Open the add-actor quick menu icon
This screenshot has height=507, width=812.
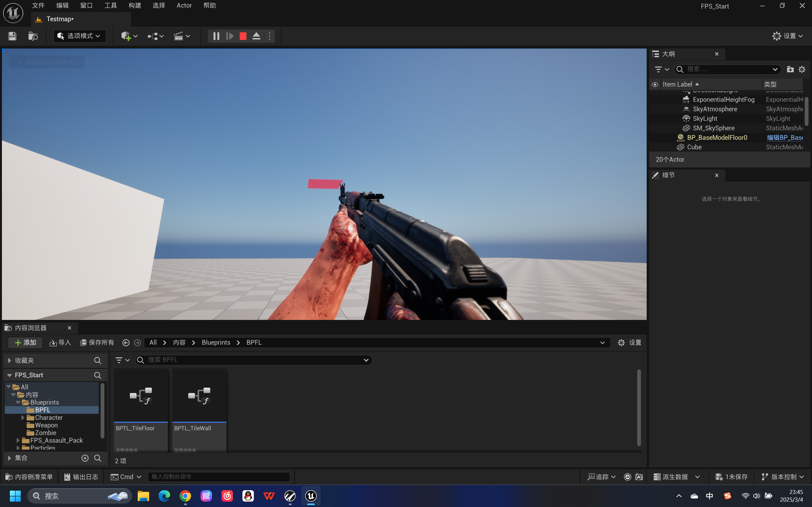pos(129,36)
